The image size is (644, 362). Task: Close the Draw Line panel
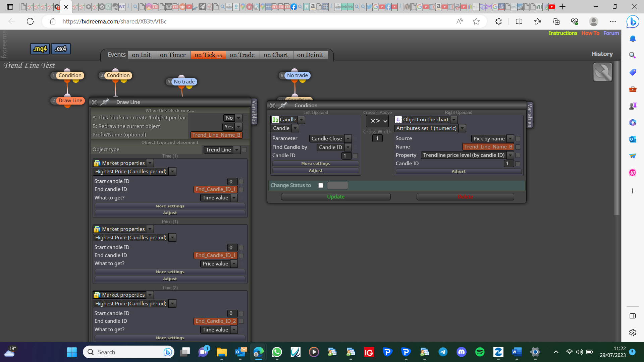click(94, 102)
